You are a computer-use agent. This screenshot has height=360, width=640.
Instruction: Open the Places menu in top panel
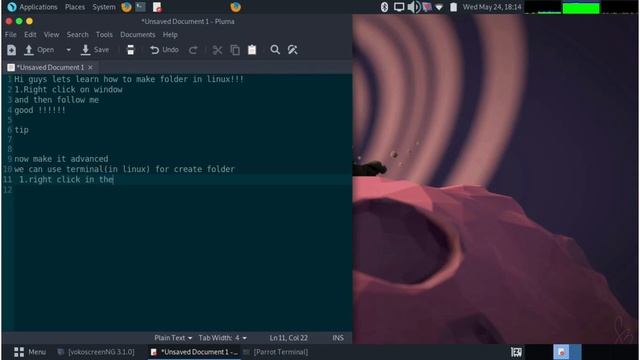(x=75, y=7)
